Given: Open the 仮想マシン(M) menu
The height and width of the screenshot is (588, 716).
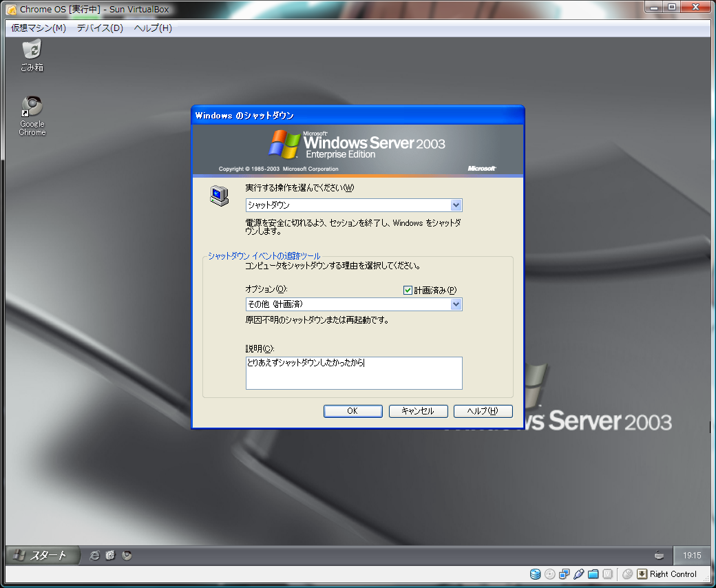Looking at the screenshot, I should tap(39, 28).
